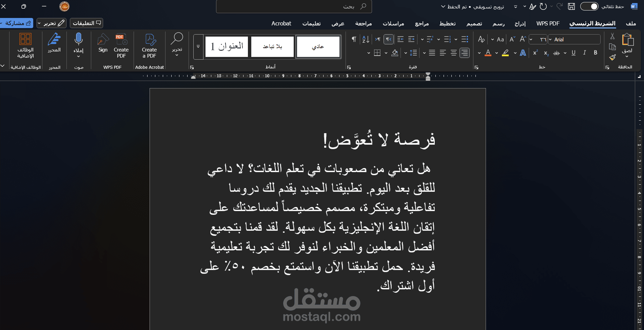Click the Bullets list icon
Screen dimensions: 644x330
pos(465,39)
